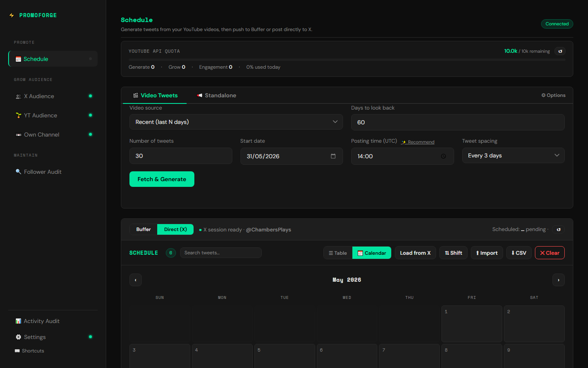The width and height of the screenshot is (588, 368).
Task: Go to previous calendar month
Action: (x=136, y=280)
